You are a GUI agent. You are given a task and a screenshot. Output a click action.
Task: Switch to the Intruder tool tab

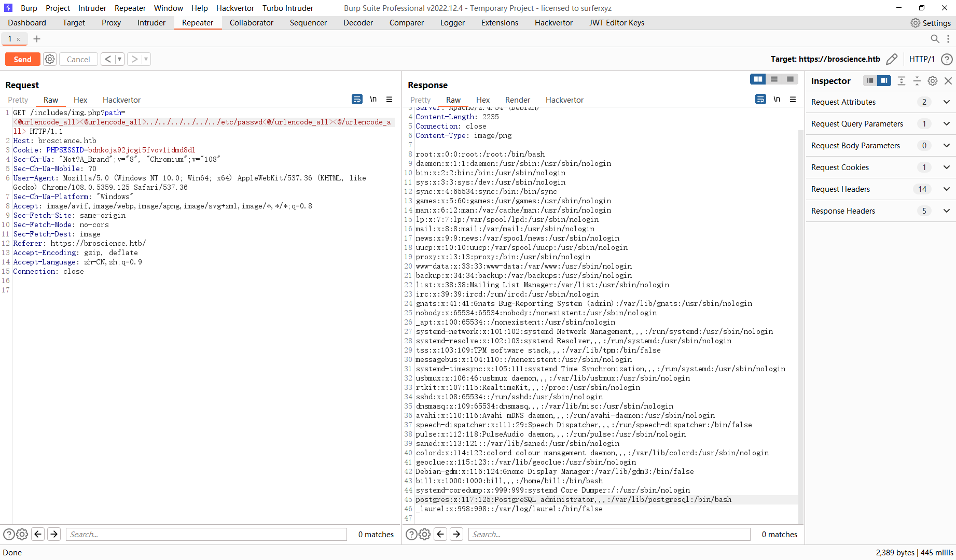tap(151, 23)
